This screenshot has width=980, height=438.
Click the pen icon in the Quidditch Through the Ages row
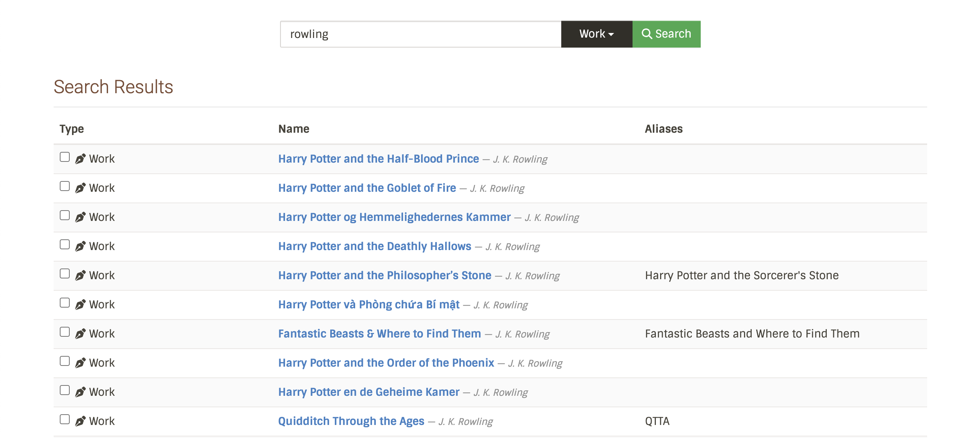click(x=80, y=421)
